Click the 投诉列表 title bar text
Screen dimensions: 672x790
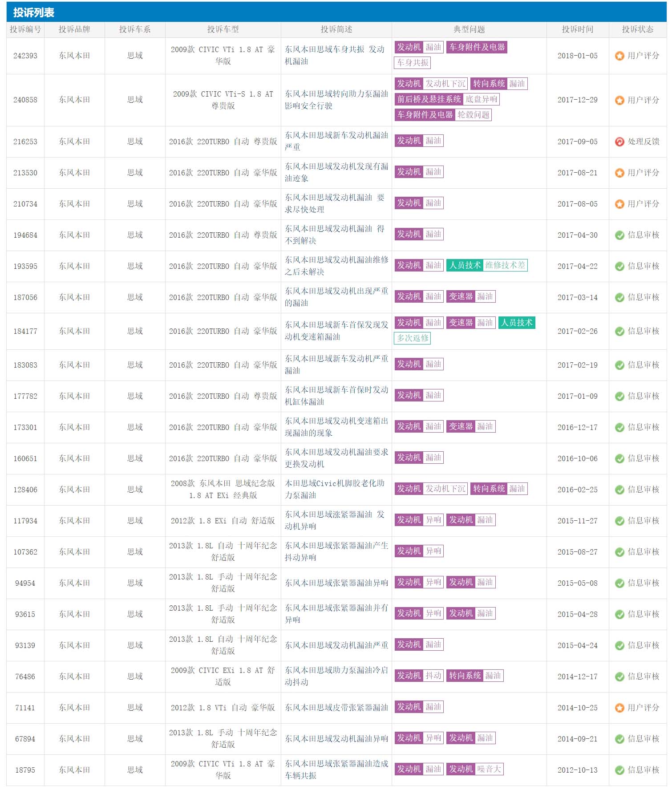[x=34, y=12]
